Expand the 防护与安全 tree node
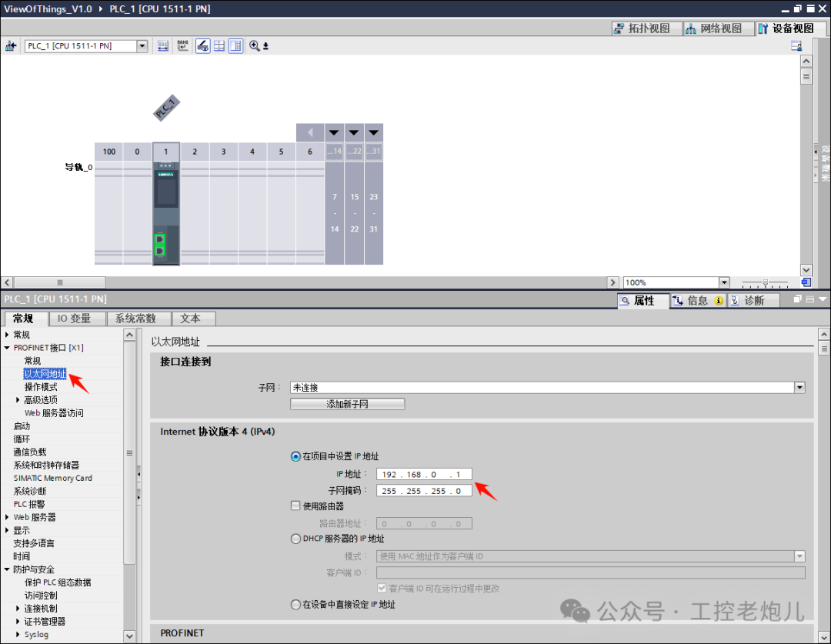 point(8,569)
